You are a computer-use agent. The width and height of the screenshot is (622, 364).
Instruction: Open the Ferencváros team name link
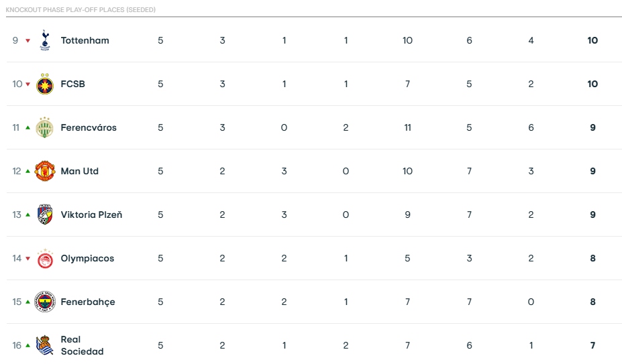pos(89,127)
